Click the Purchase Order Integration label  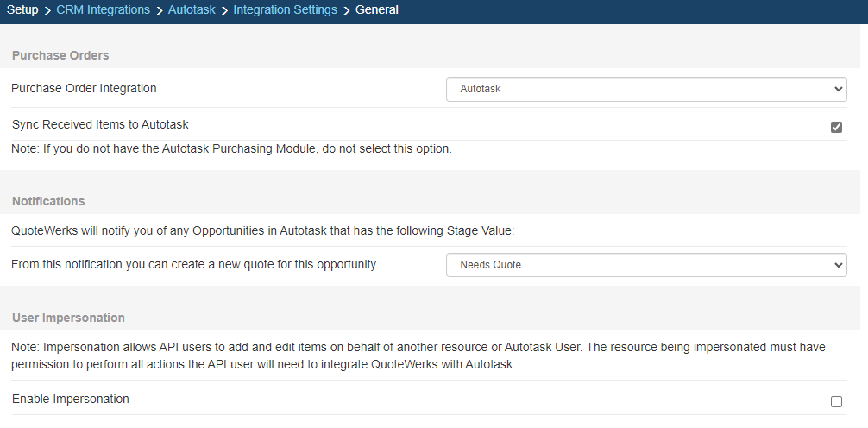(x=85, y=88)
